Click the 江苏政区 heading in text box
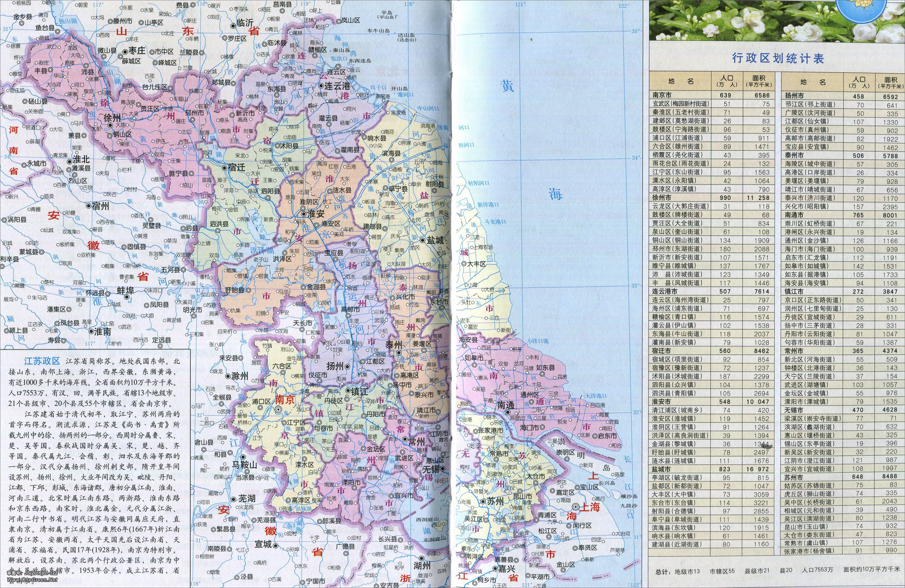The image size is (905, 588). click(42, 361)
